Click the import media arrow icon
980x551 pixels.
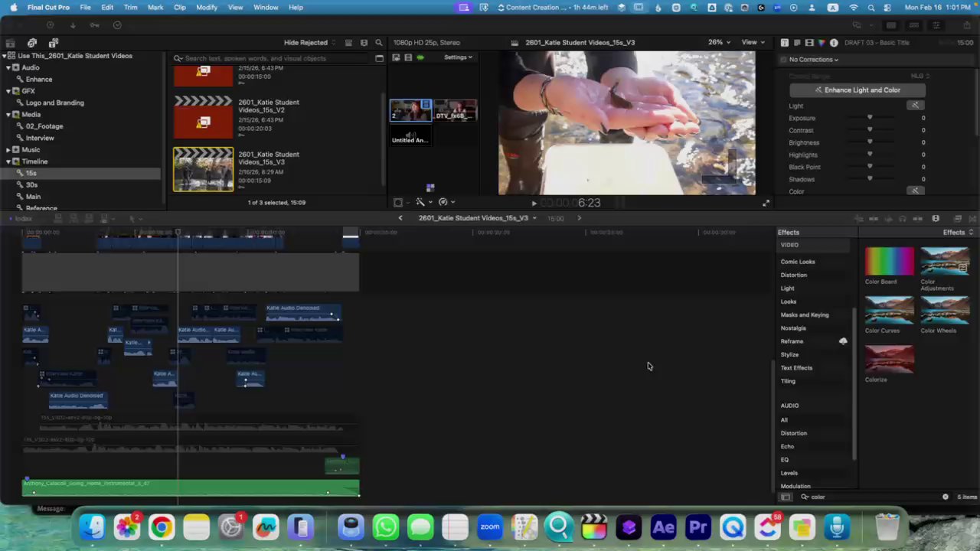72,25
